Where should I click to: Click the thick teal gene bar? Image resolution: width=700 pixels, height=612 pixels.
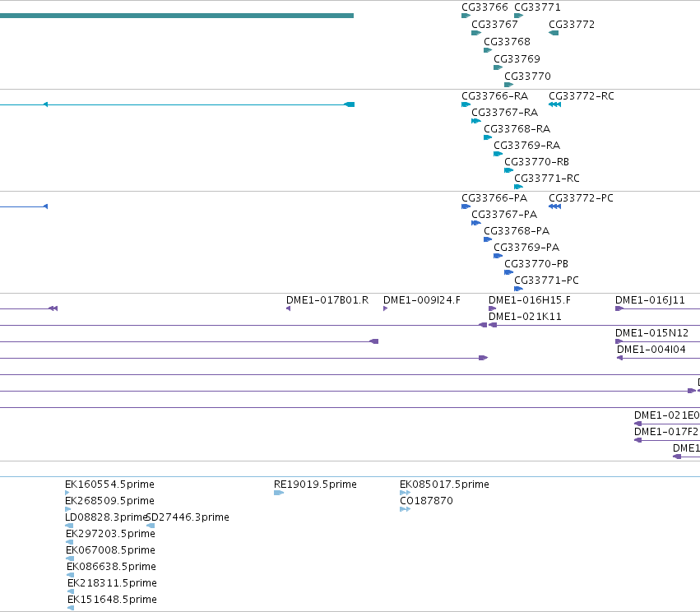[x=177, y=16]
